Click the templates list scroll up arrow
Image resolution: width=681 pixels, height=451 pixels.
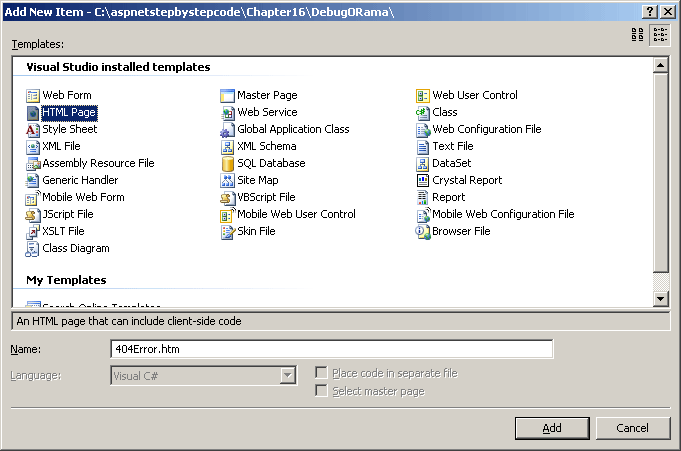(660, 65)
